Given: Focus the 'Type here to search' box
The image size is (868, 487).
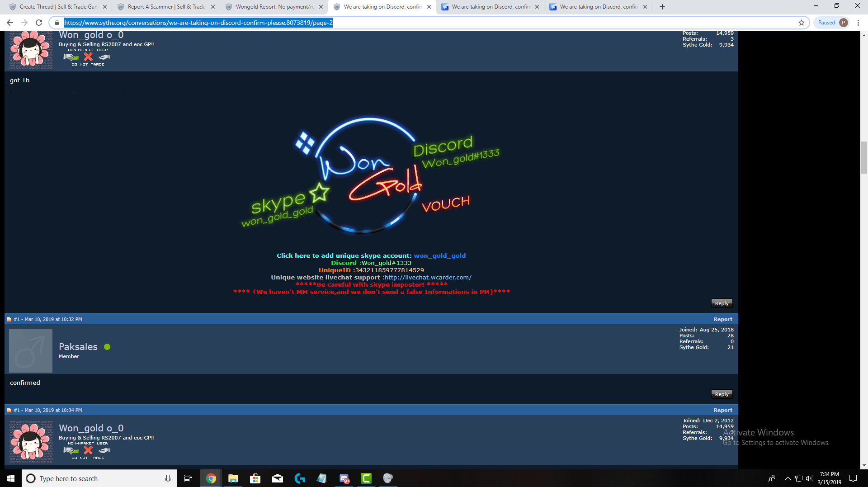Looking at the screenshot, I should pyautogui.click(x=99, y=478).
